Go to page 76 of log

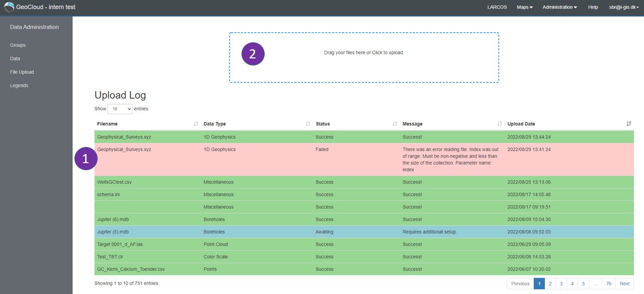[x=609, y=283]
